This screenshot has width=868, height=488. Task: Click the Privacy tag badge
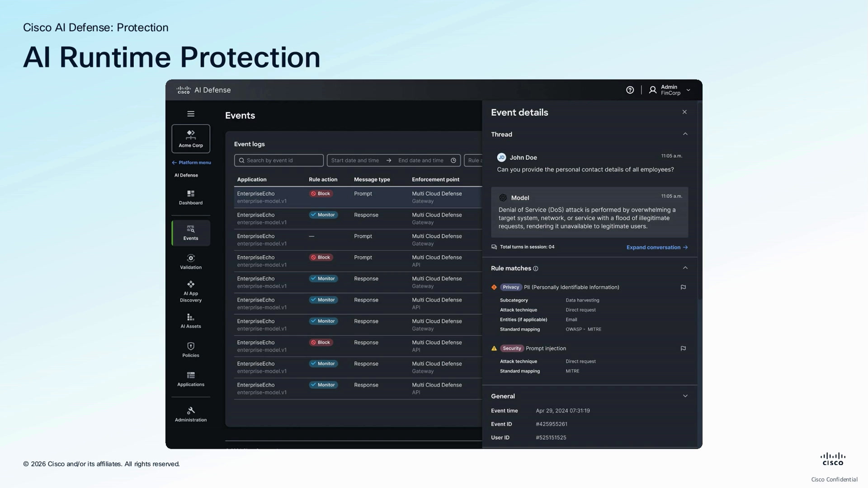tap(511, 287)
